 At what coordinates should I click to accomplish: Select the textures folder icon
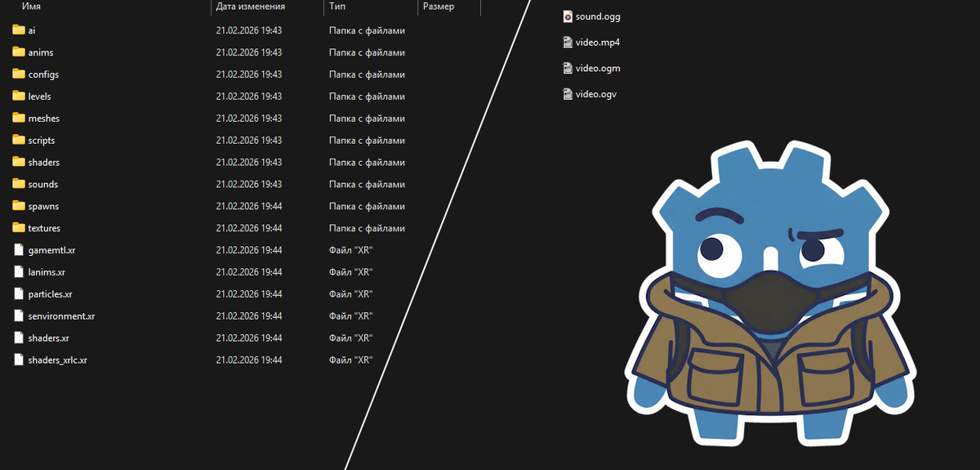(20, 228)
